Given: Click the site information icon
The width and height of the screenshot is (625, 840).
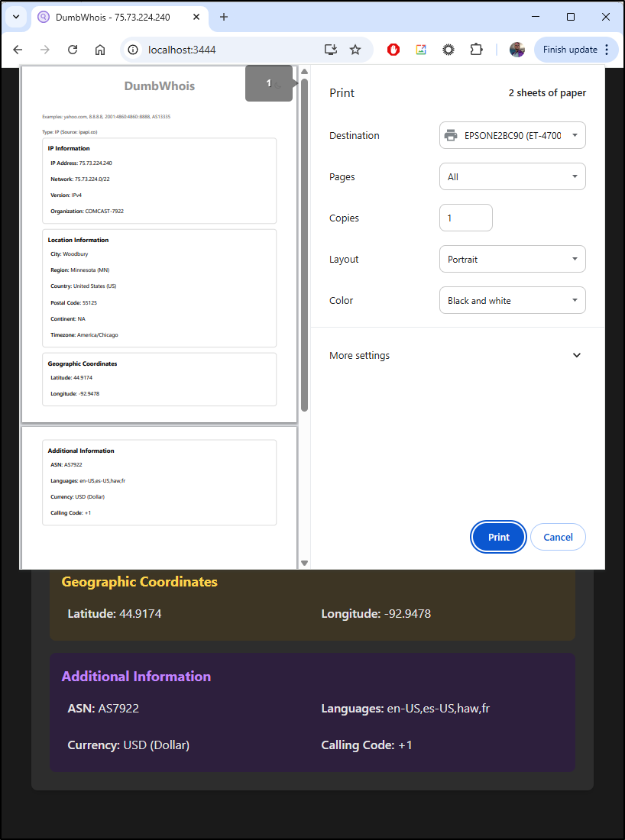Looking at the screenshot, I should pyautogui.click(x=133, y=50).
